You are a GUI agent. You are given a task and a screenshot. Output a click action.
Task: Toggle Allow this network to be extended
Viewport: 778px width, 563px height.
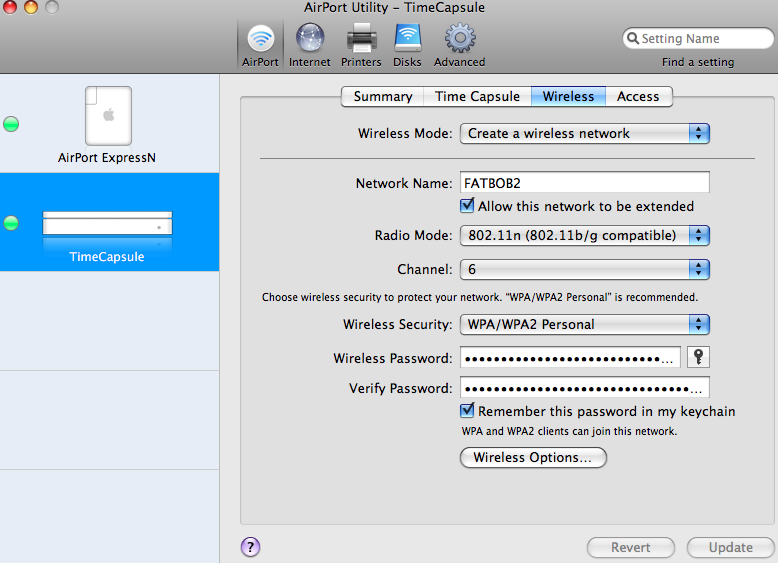pos(467,205)
